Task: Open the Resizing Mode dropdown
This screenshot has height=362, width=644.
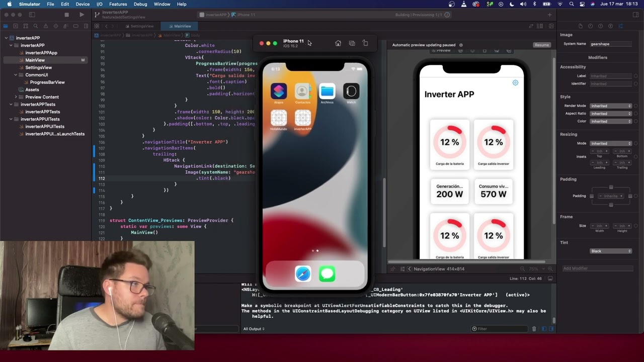Action: point(611,143)
